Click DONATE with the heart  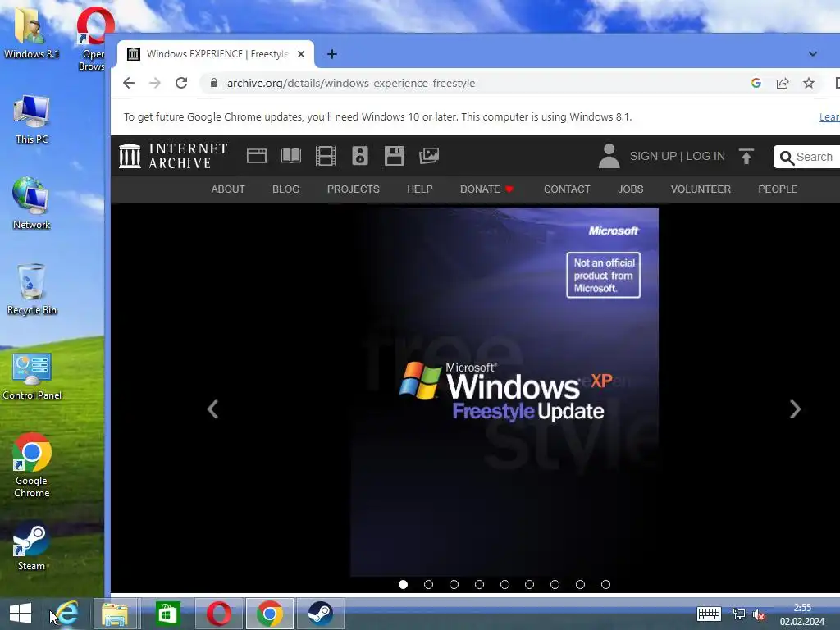(x=487, y=189)
